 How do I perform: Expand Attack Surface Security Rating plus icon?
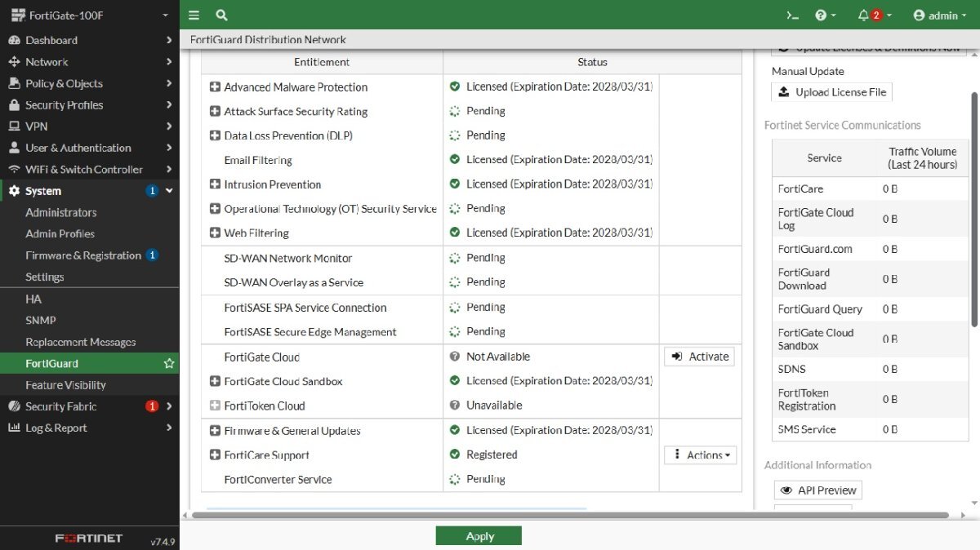(215, 111)
